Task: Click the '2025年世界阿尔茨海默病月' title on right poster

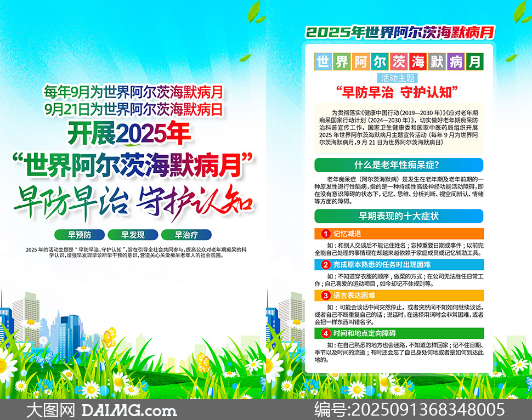Action: click(x=400, y=32)
